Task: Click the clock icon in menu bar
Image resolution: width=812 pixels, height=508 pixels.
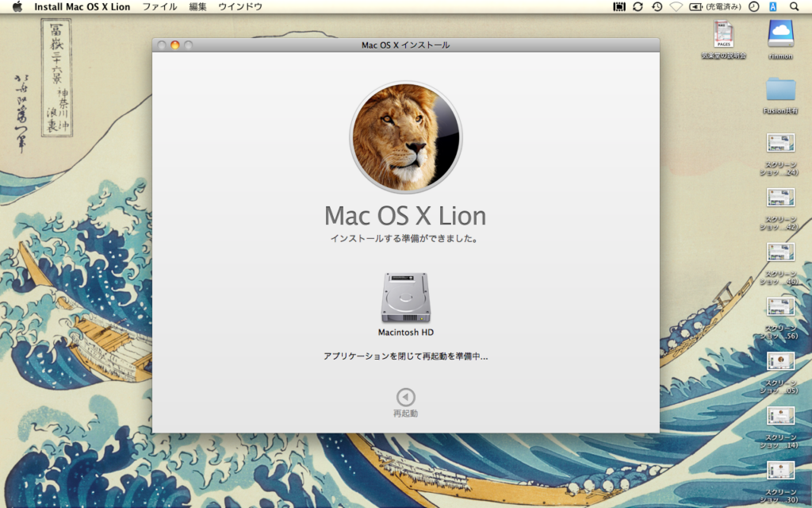Action: [753, 6]
